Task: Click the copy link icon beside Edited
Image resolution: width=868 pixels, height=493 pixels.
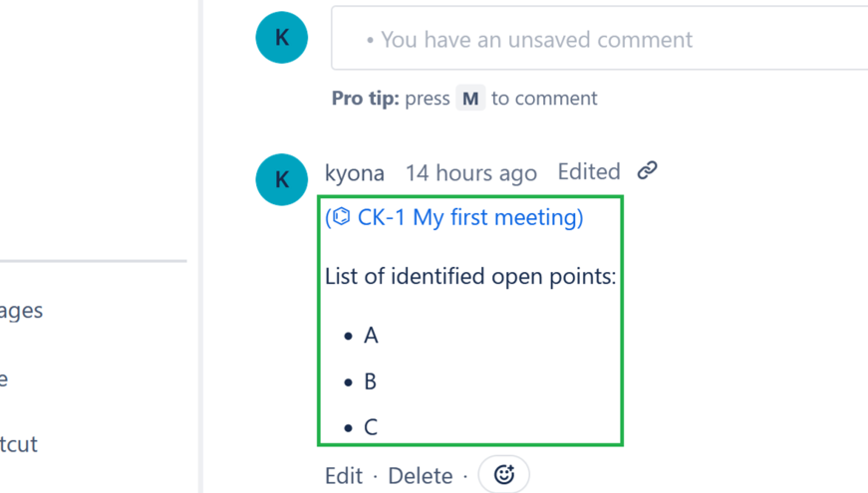Action: coord(648,171)
